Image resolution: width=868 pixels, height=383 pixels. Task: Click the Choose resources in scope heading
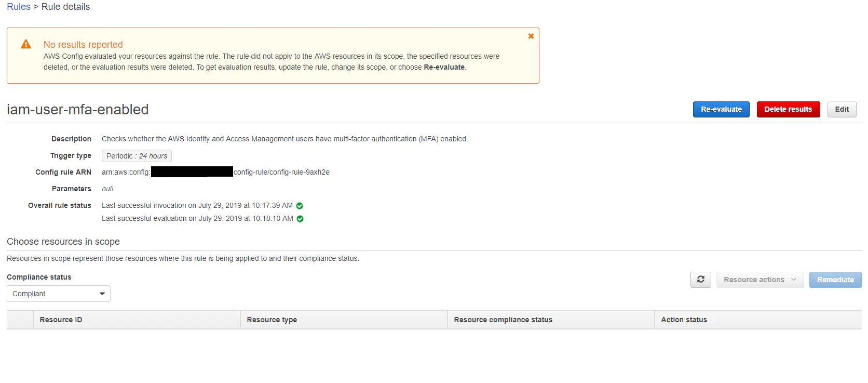(x=63, y=242)
